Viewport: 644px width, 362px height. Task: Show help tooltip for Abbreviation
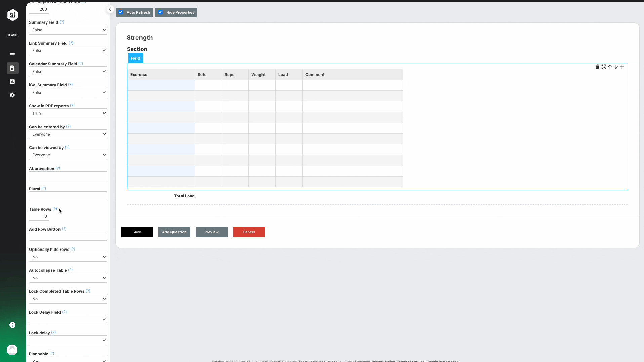58,168
